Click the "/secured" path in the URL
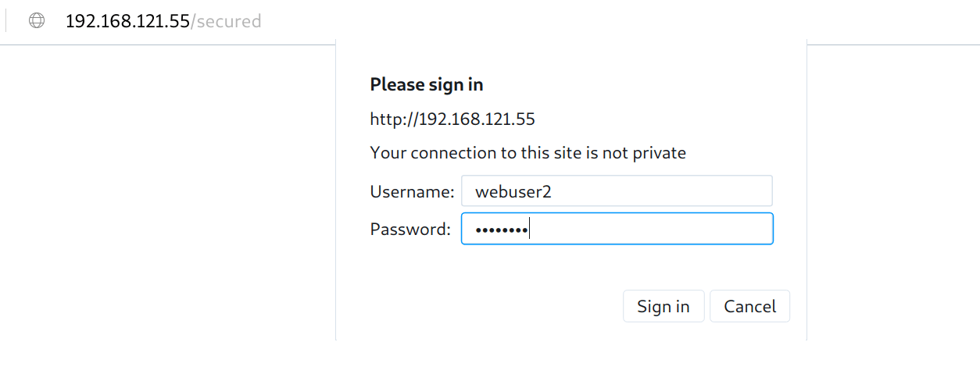The width and height of the screenshot is (980, 381). point(226,21)
